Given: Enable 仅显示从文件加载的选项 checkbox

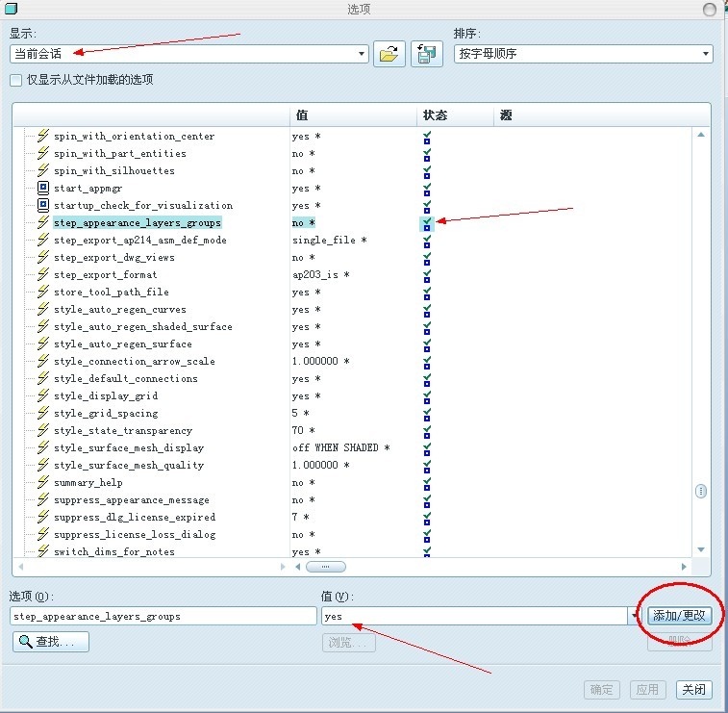Looking at the screenshot, I should pos(15,80).
